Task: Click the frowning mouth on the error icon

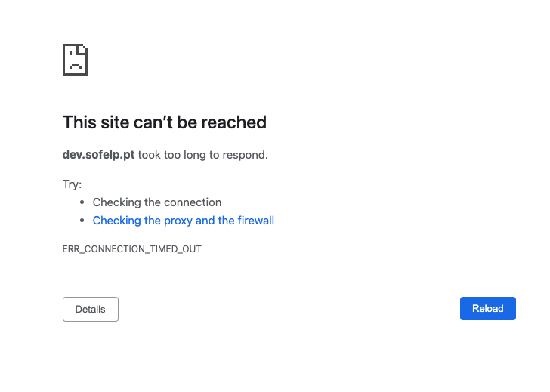Action: (x=75, y=66)
